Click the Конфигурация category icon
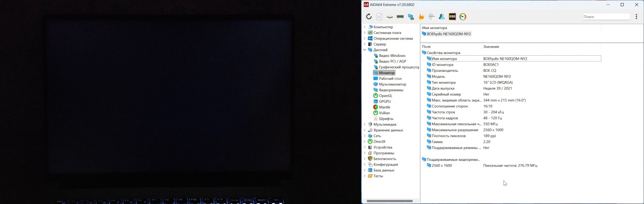 click(370, 164)
